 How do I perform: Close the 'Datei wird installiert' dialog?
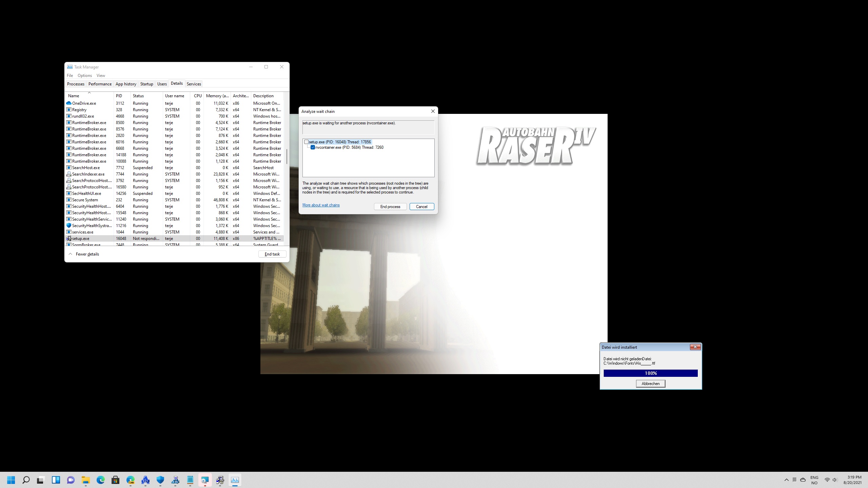coord(695,347)
